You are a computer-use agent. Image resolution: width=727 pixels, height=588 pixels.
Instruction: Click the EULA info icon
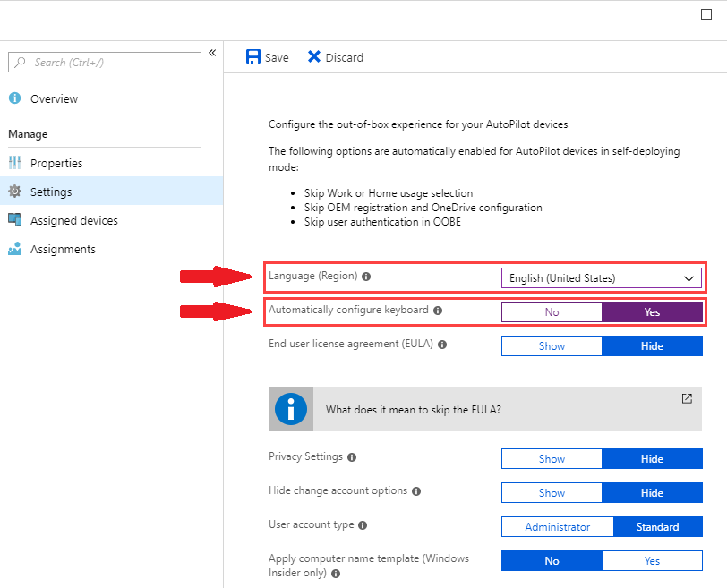pyautogui.click(x=441, y=344)
